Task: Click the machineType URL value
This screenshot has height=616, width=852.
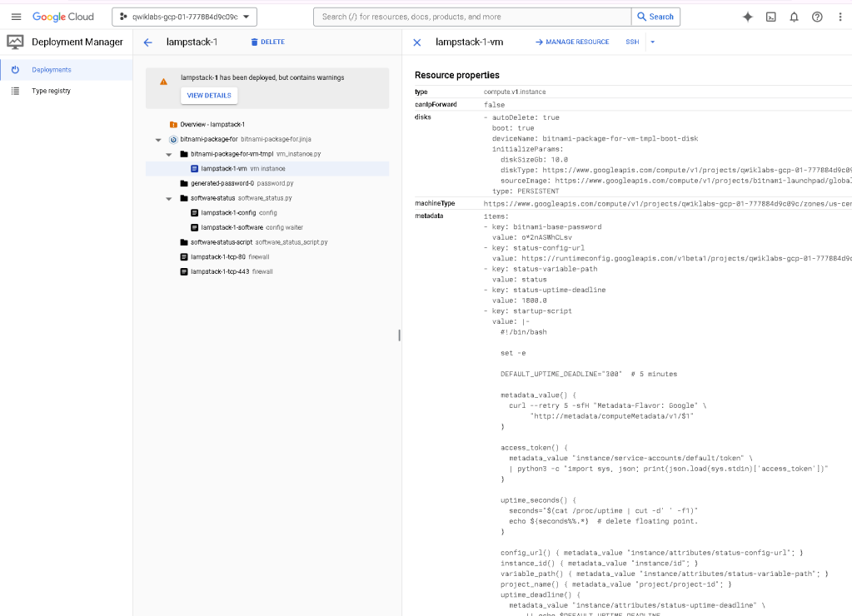Action: pyautogui.click(x=667, y=204)
